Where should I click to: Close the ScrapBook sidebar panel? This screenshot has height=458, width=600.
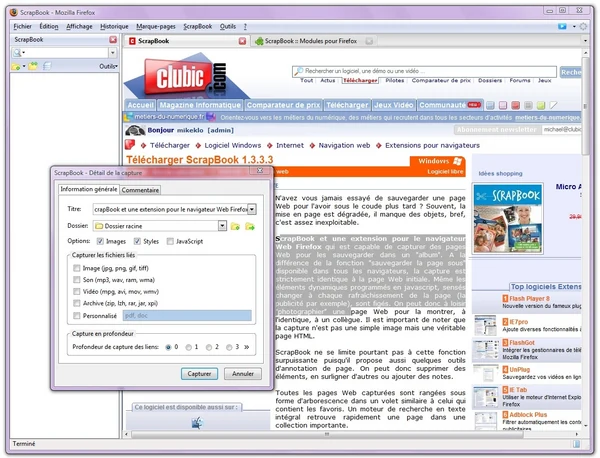(x=113, y=39)
